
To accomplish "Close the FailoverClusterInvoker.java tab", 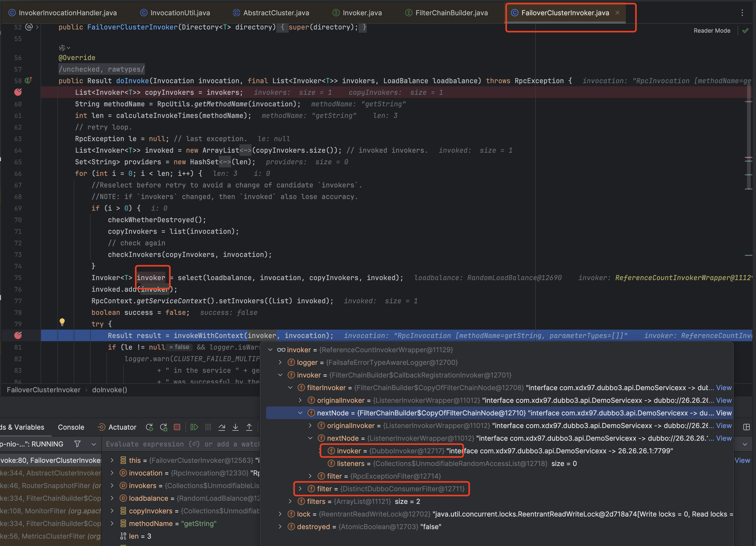I will (617, 13).
